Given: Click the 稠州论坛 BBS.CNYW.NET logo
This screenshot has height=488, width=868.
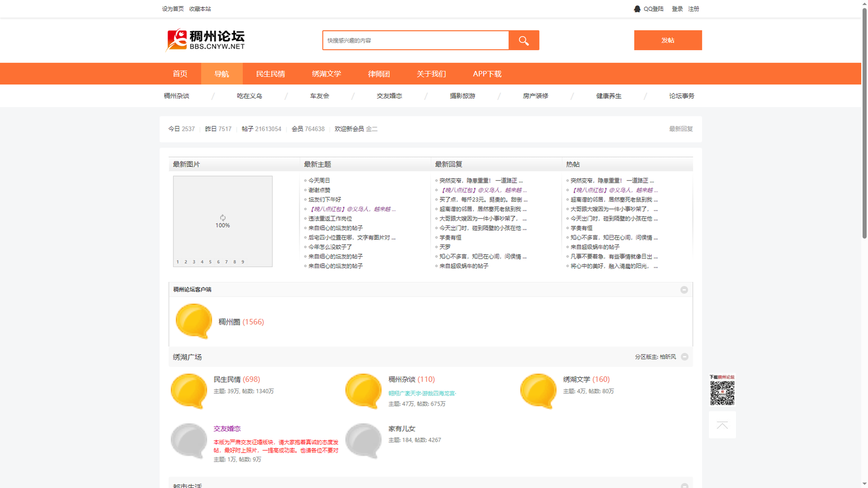Looking at the screenshot, I should (x=205, y=40).
